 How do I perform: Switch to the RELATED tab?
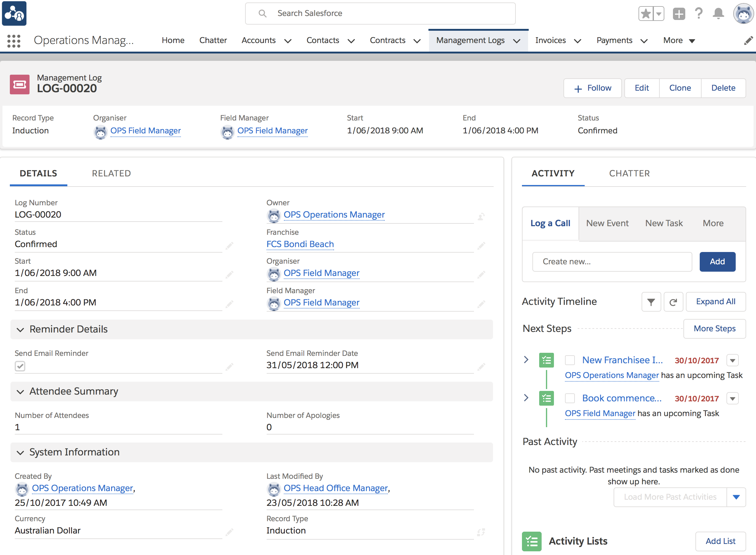tap(111, 173)
